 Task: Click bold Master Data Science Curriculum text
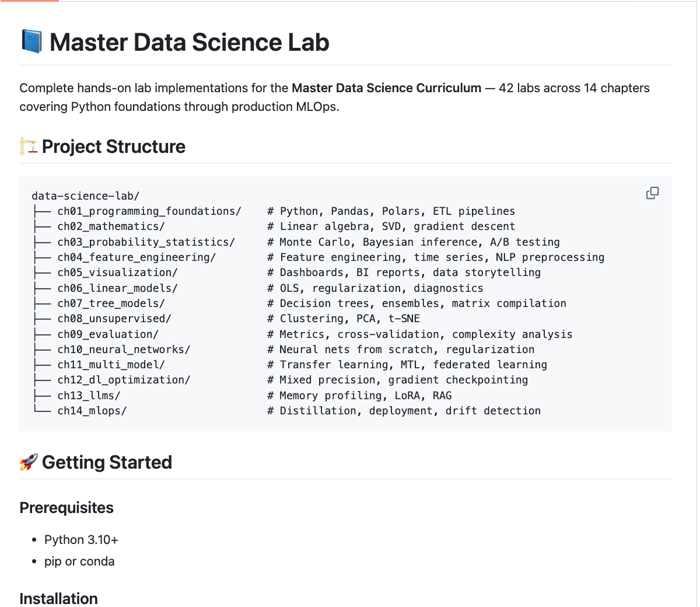click(387, 88)
